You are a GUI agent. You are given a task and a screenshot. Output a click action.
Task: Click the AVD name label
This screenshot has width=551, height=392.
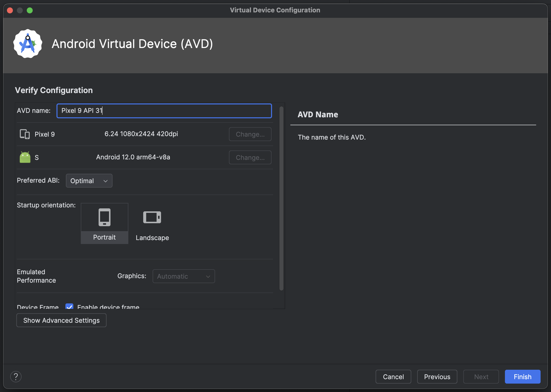[34, 111]
